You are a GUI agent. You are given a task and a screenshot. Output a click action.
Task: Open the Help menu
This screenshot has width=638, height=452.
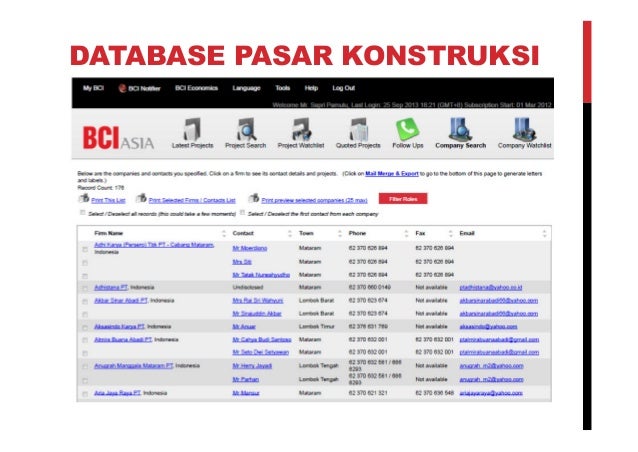[311, 88]
